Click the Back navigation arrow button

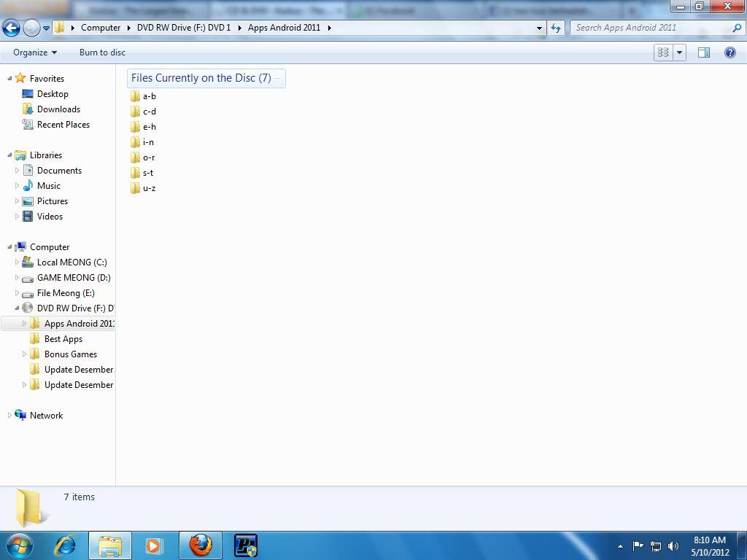click(12, 28)
